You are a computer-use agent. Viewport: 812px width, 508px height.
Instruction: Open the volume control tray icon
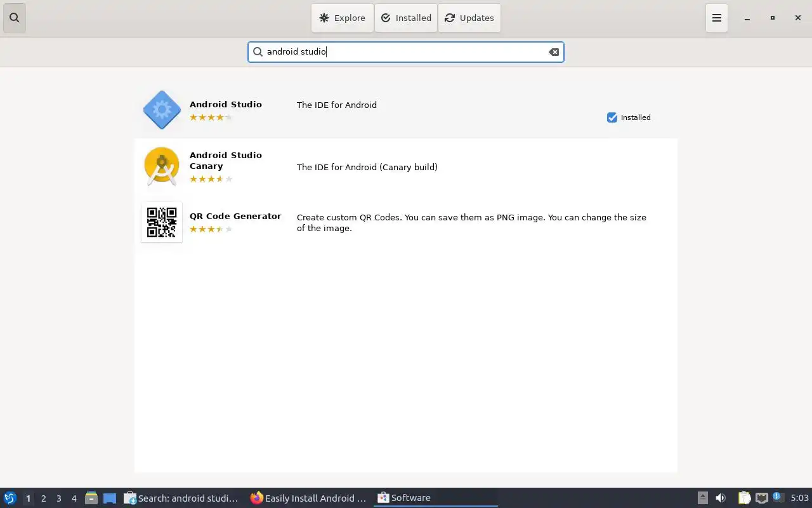pos(721,498)
